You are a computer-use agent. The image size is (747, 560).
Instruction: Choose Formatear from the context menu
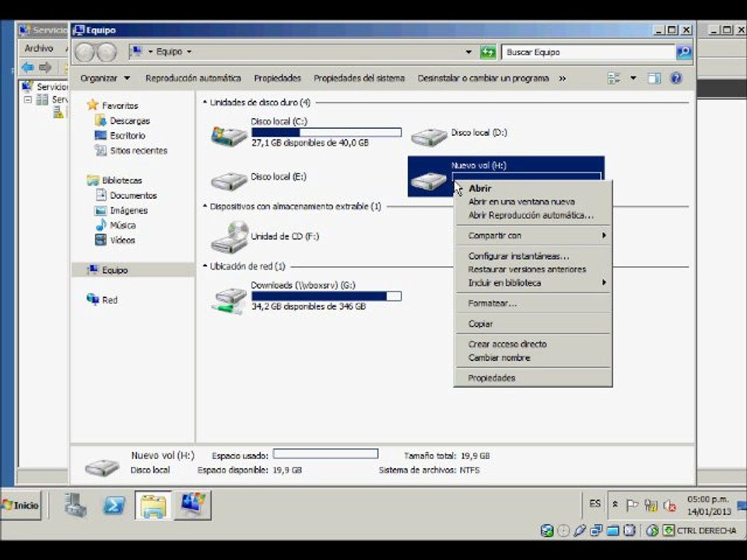pyautogui.click(x=532, y=303)
